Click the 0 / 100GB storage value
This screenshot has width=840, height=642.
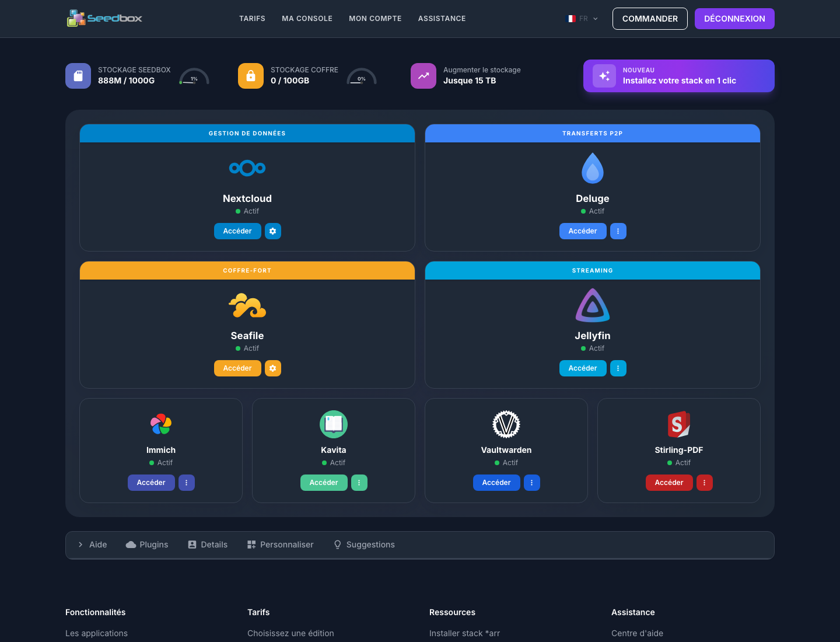point(290,81)
